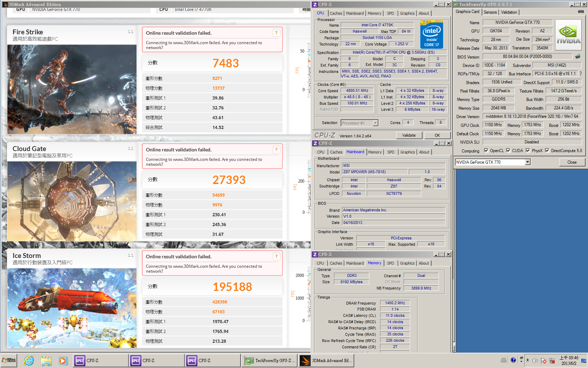Click the GPU-Z screenshot camera icon
The height and width of the screenshot is (368, 588).
[581, 12]
